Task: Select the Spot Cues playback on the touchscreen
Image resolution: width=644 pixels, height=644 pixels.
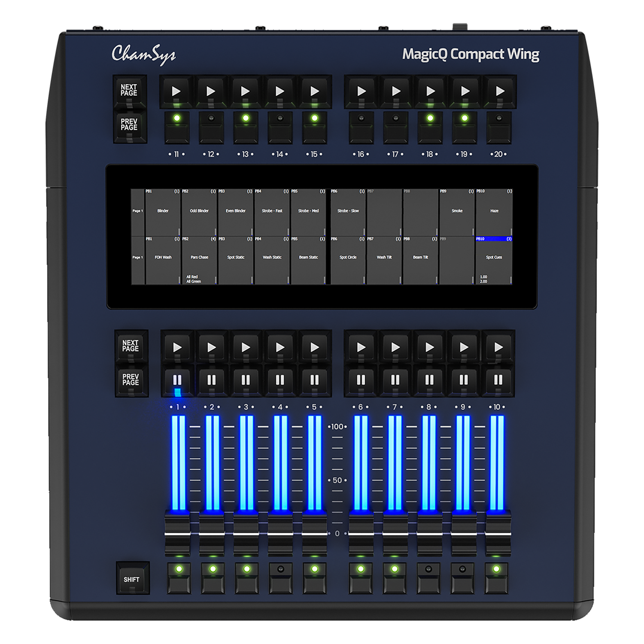Action: [494, 257]
